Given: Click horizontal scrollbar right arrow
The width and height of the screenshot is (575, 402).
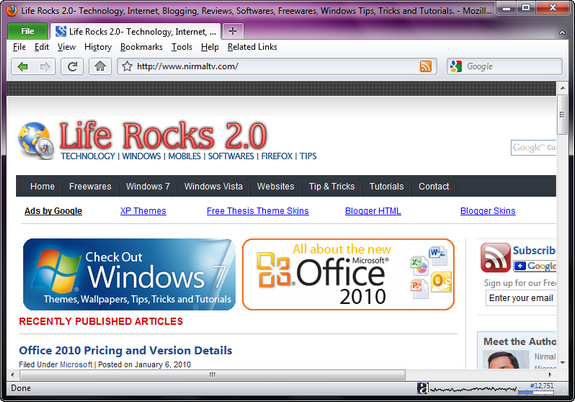Looking at the screenshot, I should point(550,374).
